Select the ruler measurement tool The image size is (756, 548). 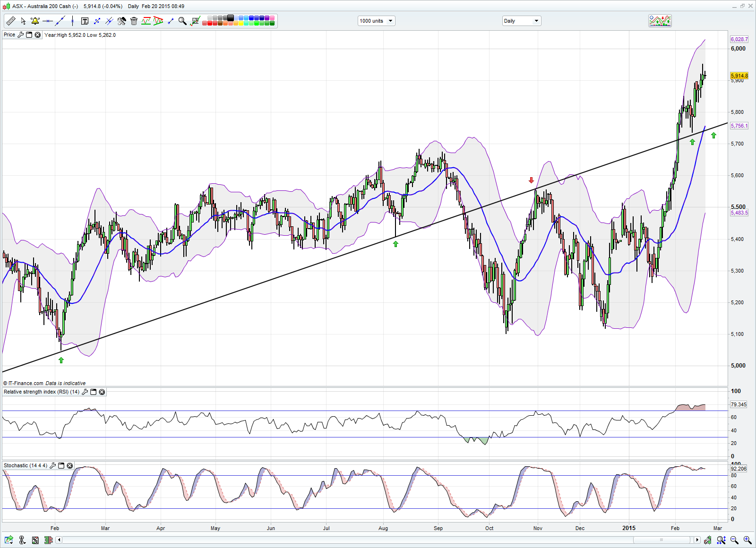10,21
